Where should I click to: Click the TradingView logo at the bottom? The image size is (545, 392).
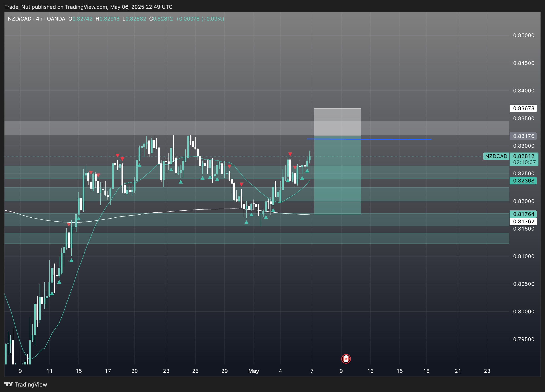coord(26,385)
